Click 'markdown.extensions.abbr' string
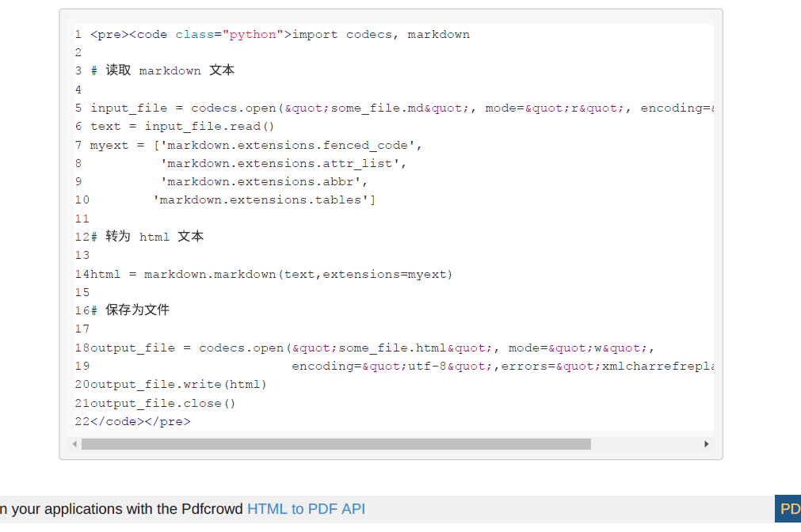Viewport: 801px width, 532px height. click(x=264, y=181)
